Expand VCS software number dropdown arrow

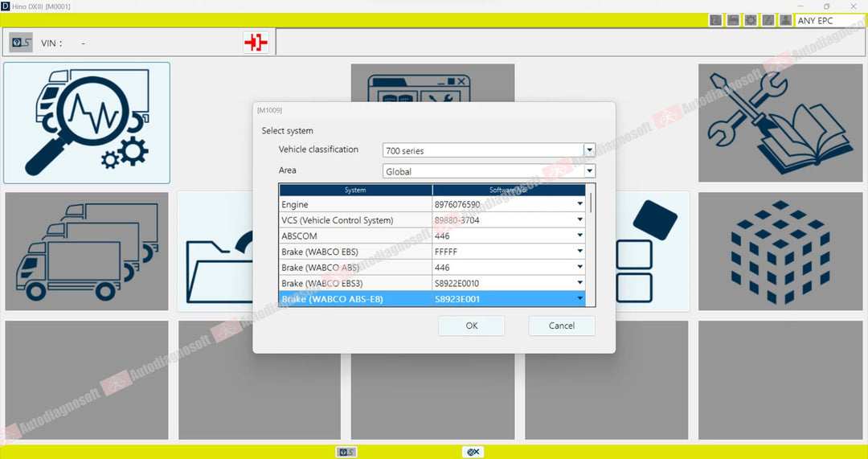579,219
